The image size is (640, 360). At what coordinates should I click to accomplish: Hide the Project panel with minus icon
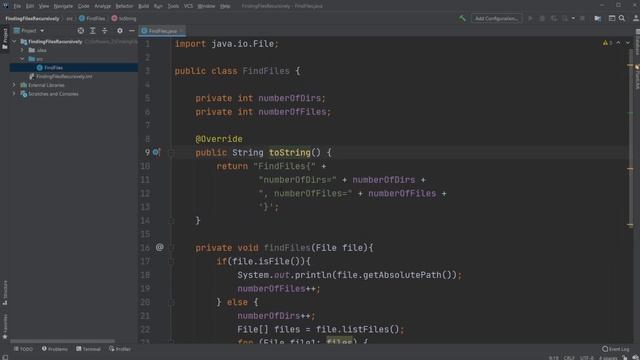point(131,31)
